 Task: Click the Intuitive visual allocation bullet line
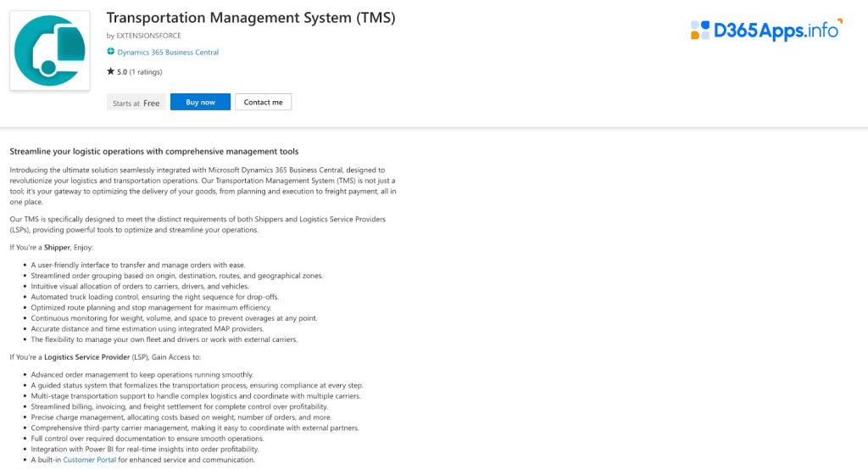tap(140, 286)
